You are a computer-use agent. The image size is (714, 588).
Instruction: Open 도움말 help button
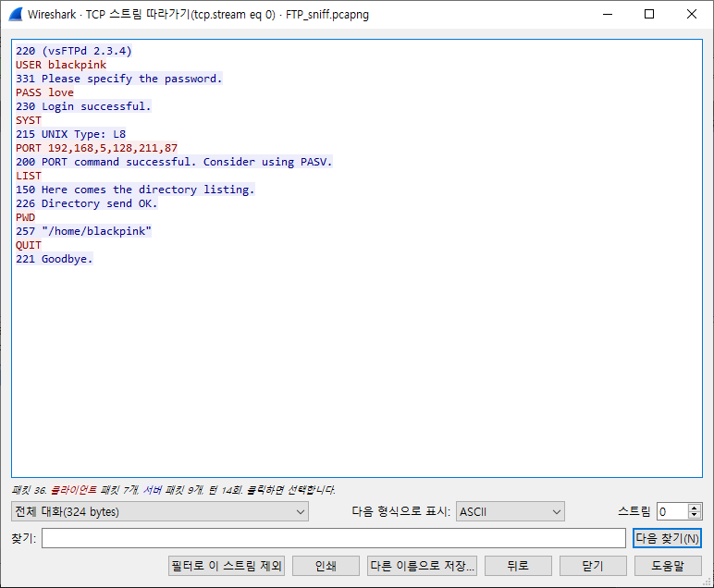click(x=668, y=566)
